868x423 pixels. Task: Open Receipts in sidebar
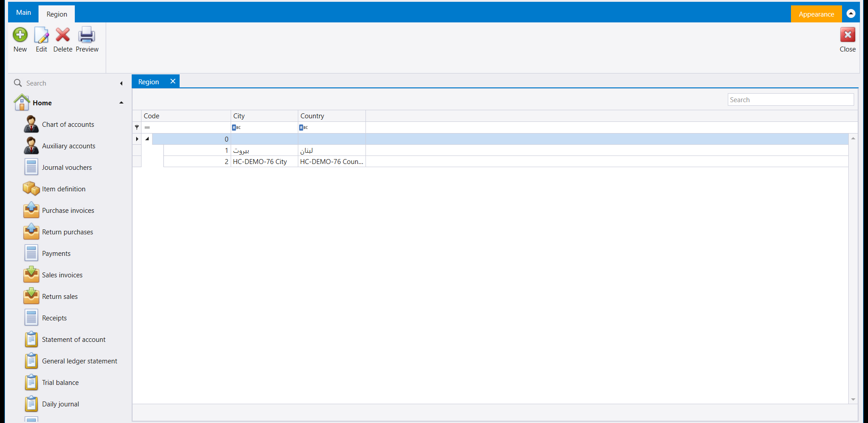pos(54,318)
